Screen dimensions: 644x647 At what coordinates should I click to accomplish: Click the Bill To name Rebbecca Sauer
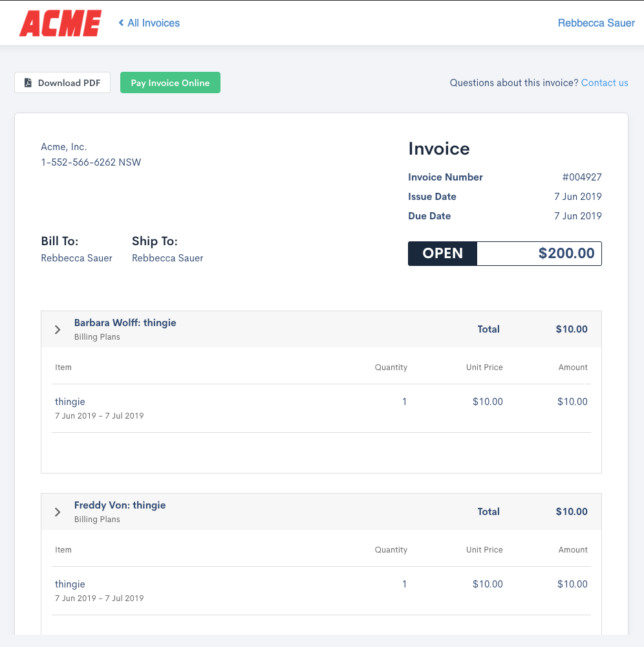76,258
